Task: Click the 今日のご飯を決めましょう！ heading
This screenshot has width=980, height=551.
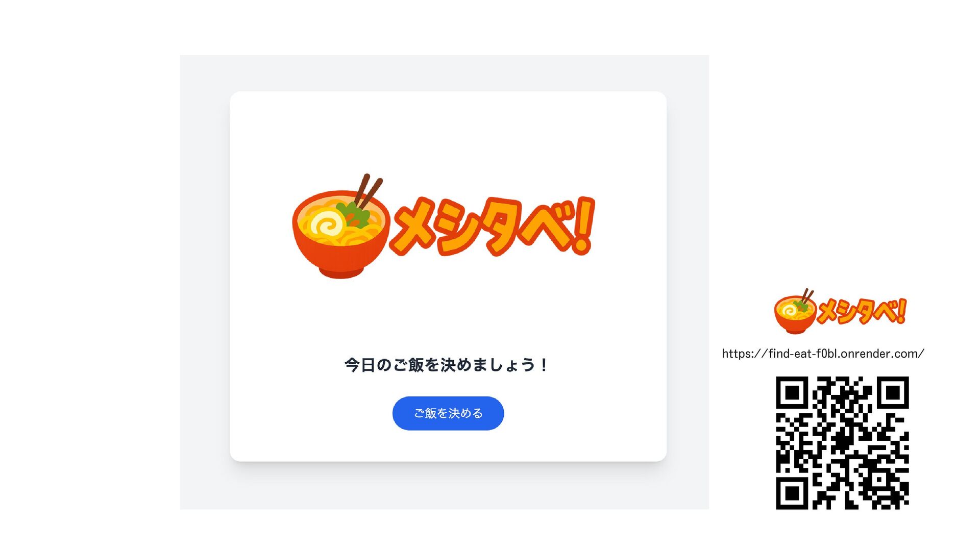Action: click(446, 365)
